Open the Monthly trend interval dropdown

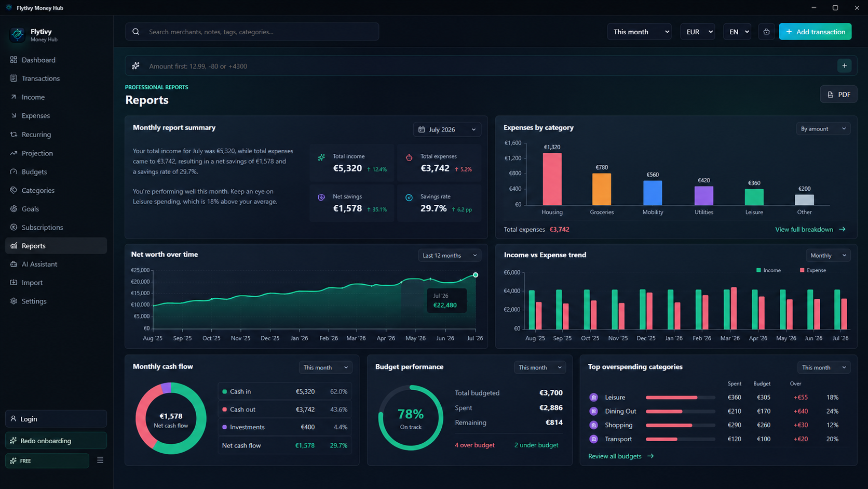828,255
